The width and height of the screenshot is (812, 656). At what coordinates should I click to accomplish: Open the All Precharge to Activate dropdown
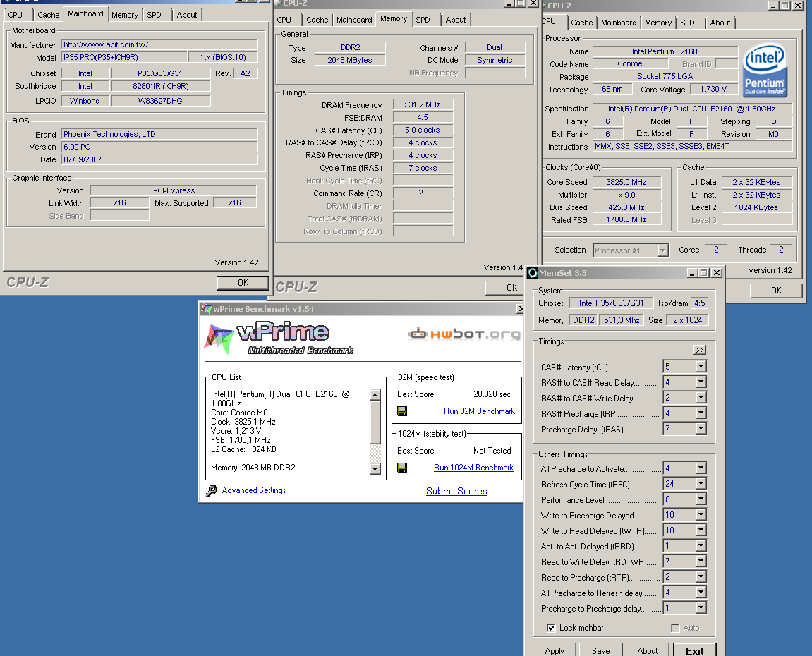(x=701, y=468)
